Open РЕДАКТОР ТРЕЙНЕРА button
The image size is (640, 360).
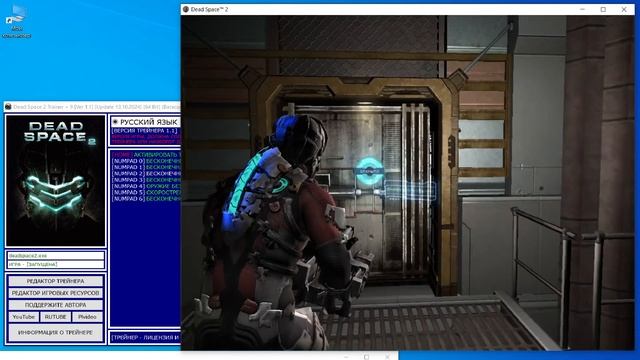[56, 281]
